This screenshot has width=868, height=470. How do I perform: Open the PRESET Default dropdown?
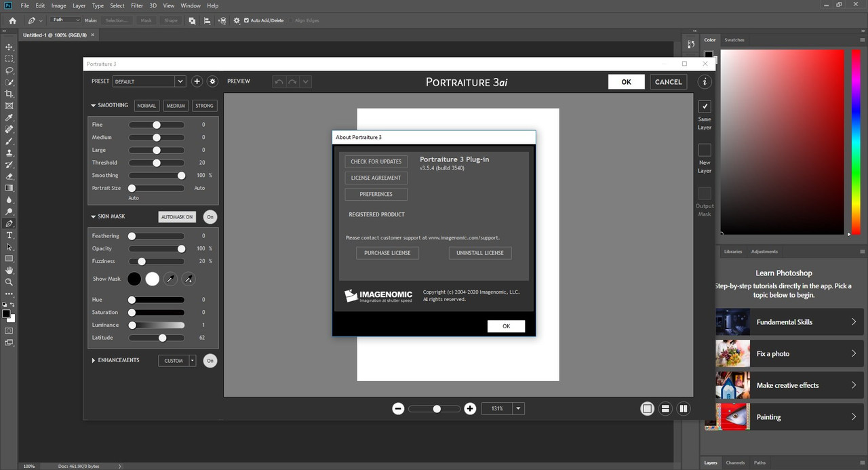coord(149,81)
